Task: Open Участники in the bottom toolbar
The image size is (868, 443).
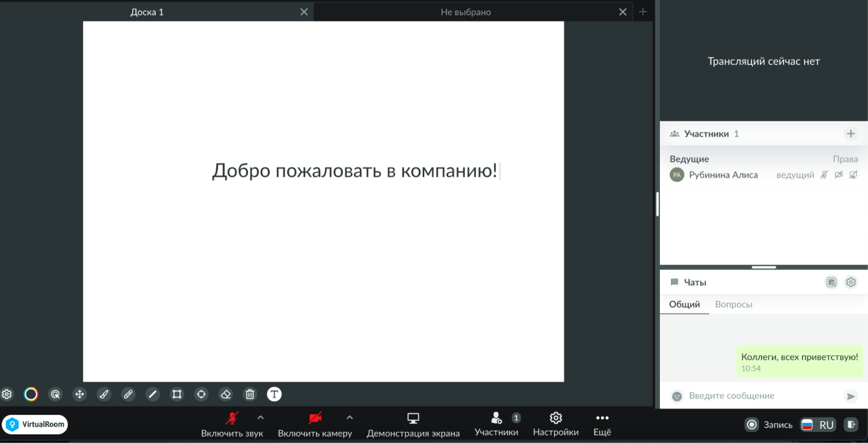Action: click(496, 425)
